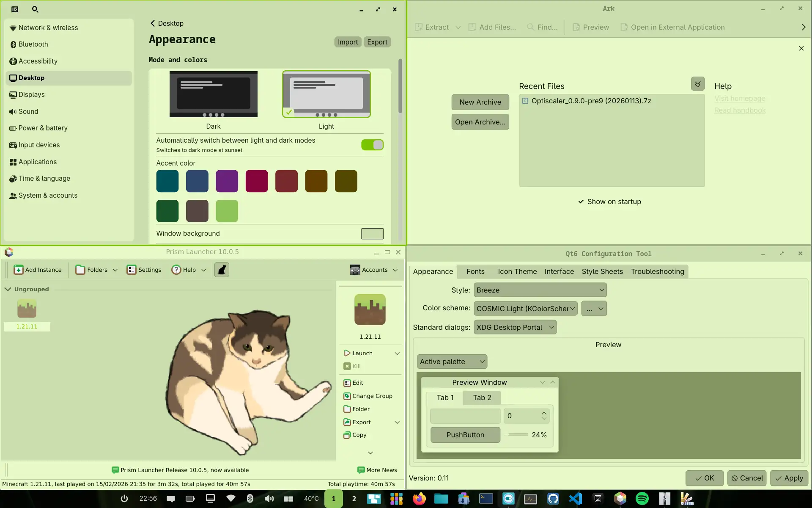Click the cat toggle icon in Prism toolbar
The width and height of the screenshot is (812, 508).
[x=222, y=270]
